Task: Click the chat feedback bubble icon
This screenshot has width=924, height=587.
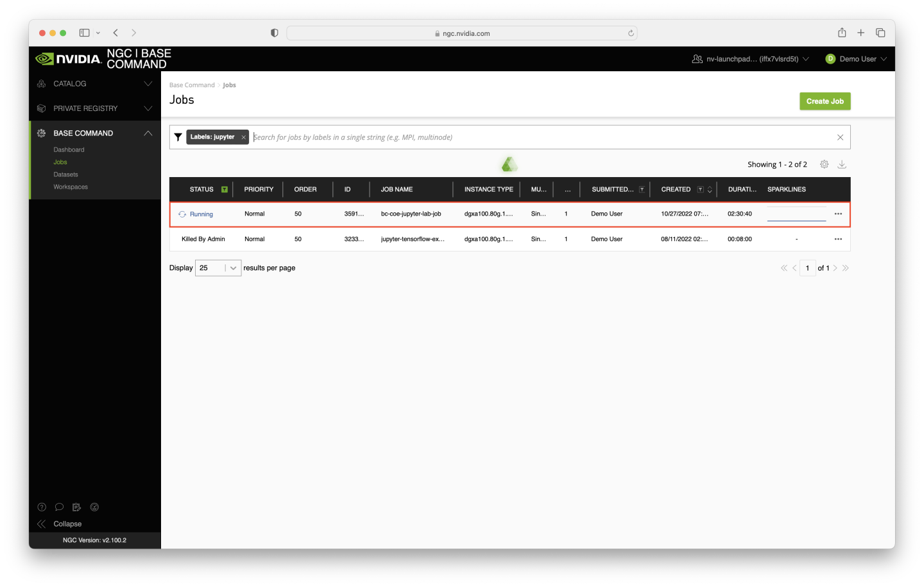Action: pos(60,507)
